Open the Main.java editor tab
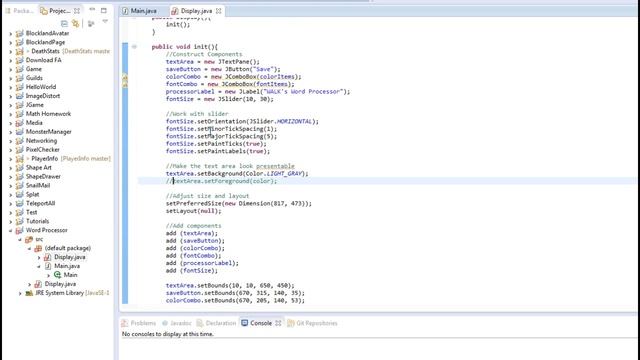Screen dimensions: 640x360 click(x=140, y=11)
